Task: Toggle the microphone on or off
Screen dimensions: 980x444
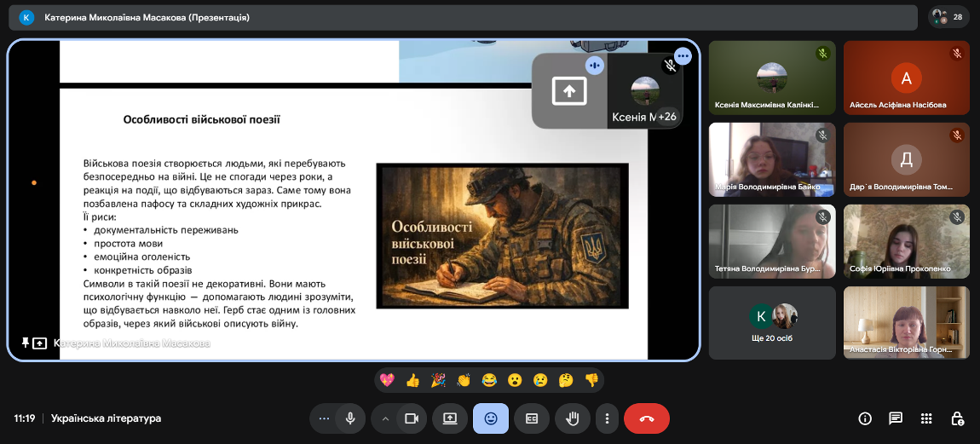Action: tap(350, 419)
